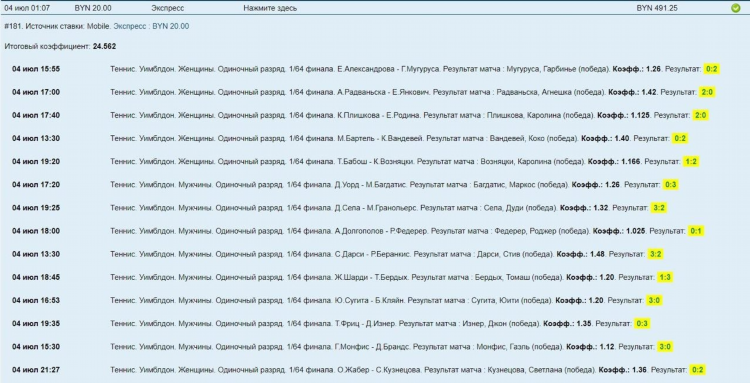Click the time '04 июл 18:45'

click(36, 277)
